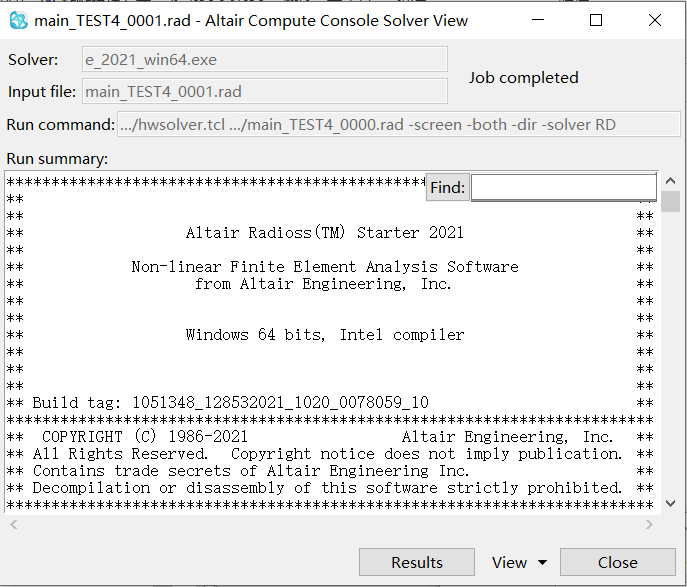Click the vertical scrollbar thumb
This screenshot has width=687, height=587.
pyautogui.click(x=670, y=202)
